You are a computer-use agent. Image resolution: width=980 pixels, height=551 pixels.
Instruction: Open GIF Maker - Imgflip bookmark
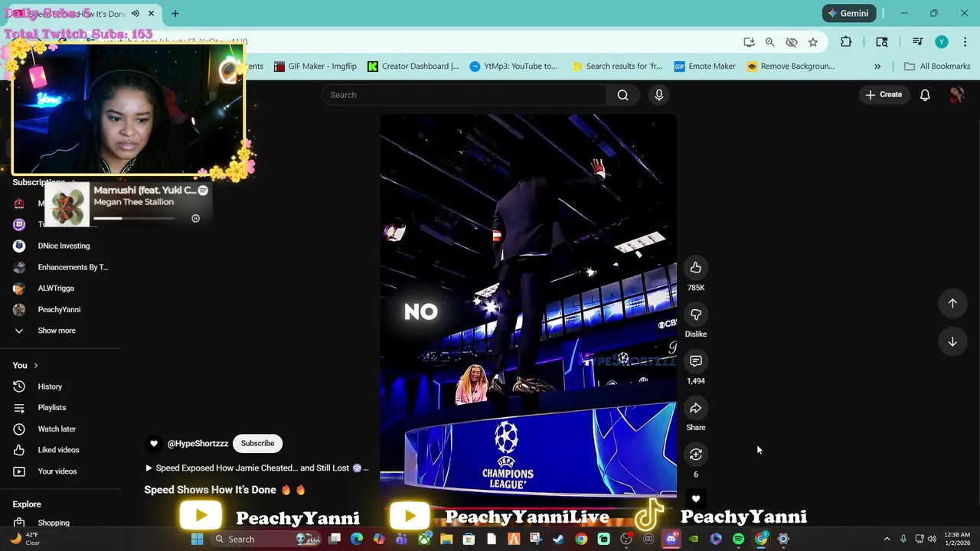(x=315, y=67)
